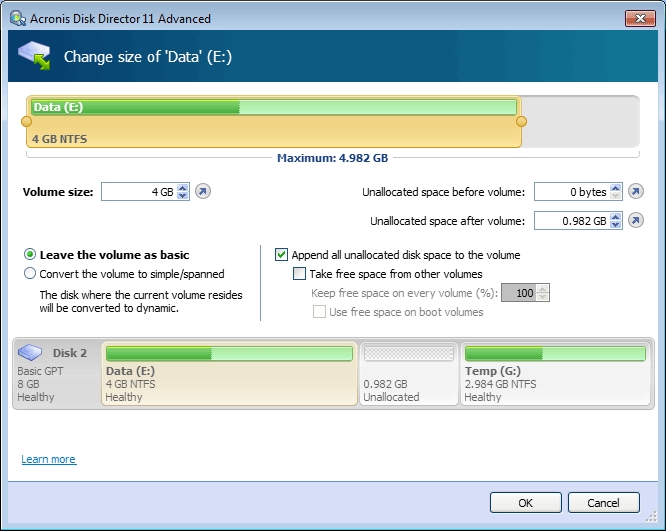Select Data (E:) partition in Disk 2 map
666x531 pixels.
[229, 374]
